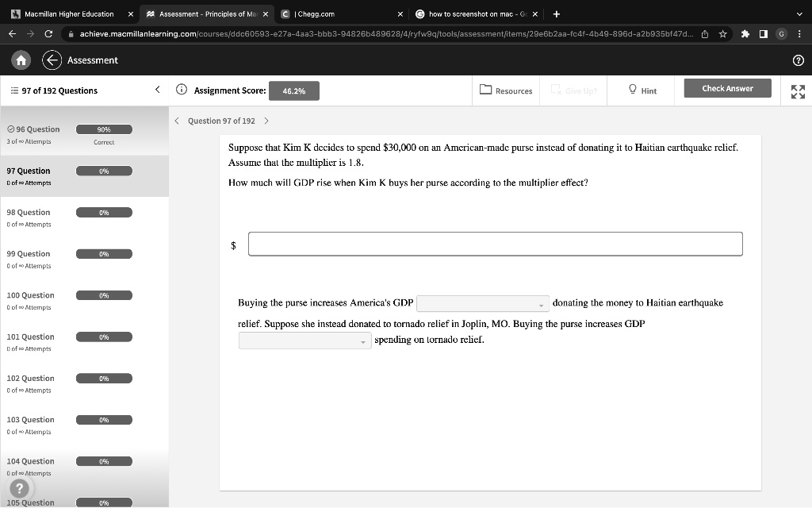The image size is (812, 508).
Task: Click the site lock icon
Action: [71, 33]
